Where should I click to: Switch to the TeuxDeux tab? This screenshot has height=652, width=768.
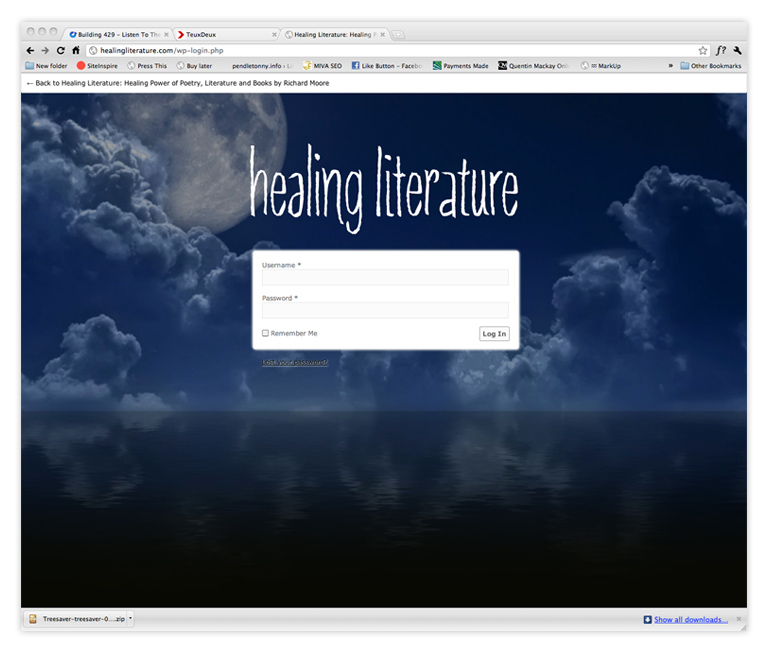225,35
